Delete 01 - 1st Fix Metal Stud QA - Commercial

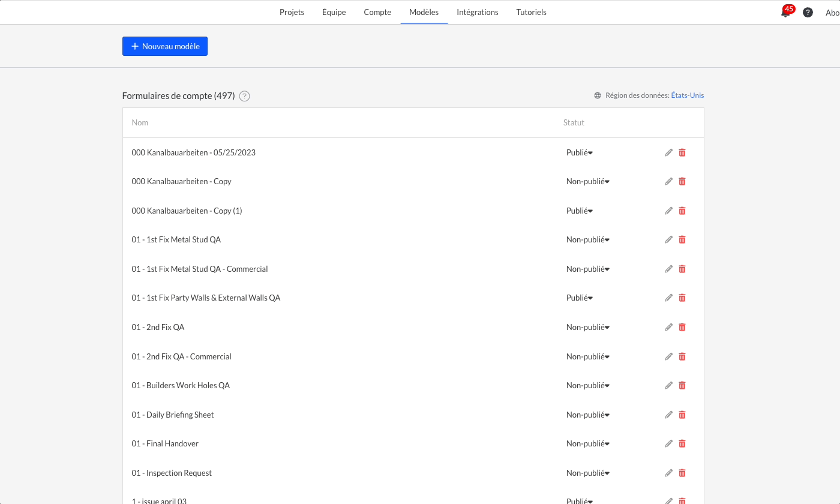point(682,269)
